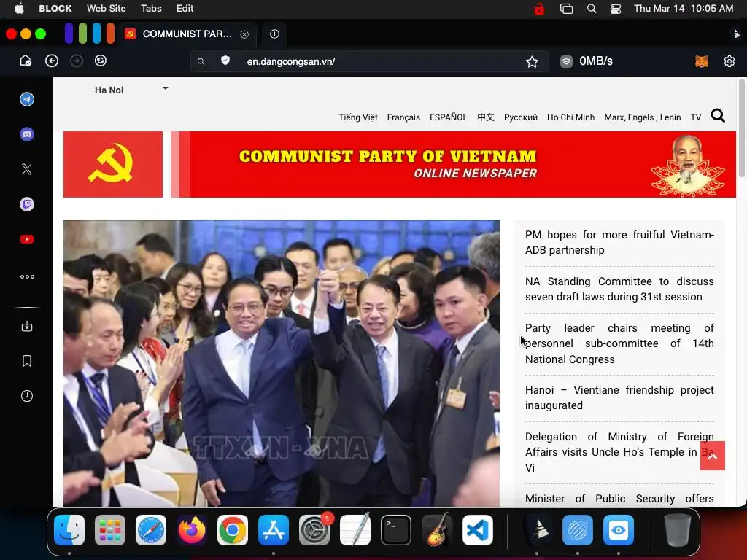Viewport: 747px width, 560px height.
Task: Open the TV section link
Action: [x=695, y=117]
